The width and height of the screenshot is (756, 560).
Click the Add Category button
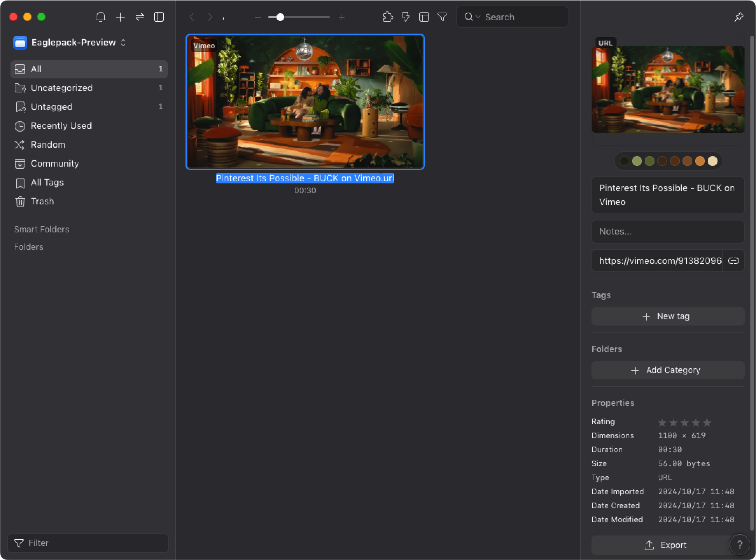coord(668,370)
